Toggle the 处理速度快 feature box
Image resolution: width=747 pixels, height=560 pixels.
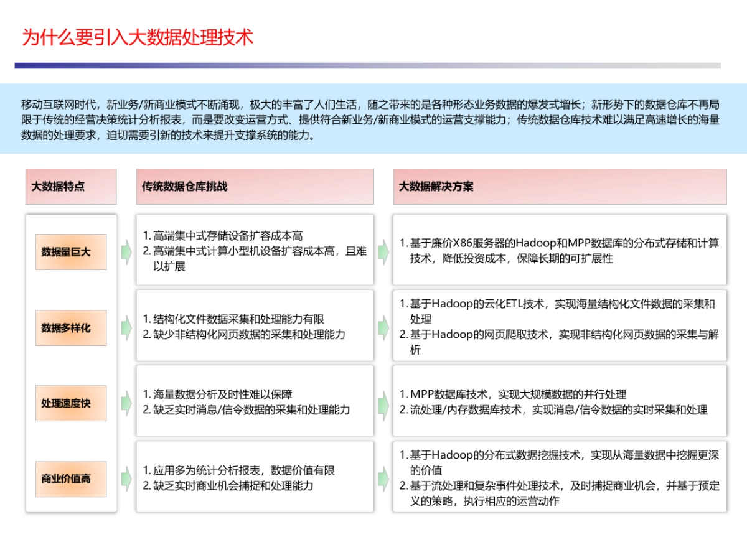(x=70, y=403)
